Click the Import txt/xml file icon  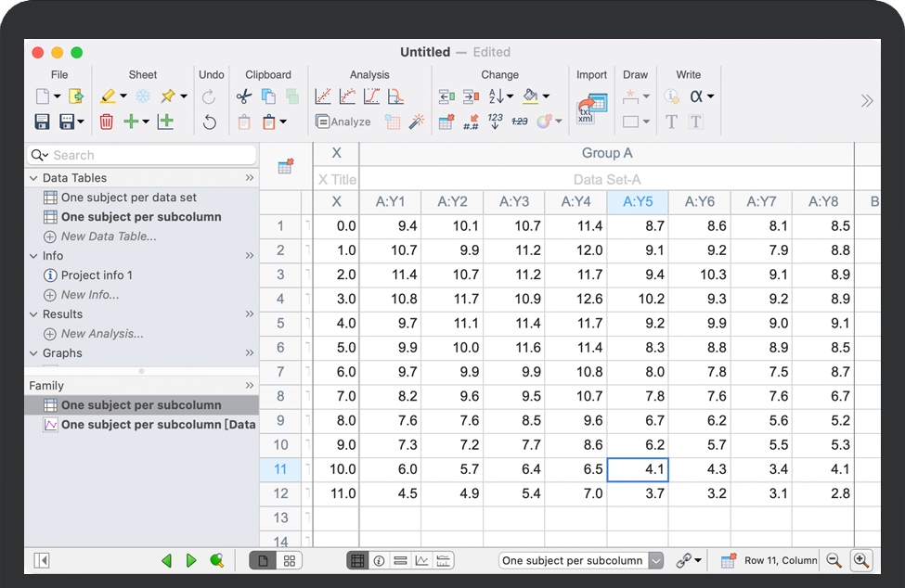[x=591, y=109]
